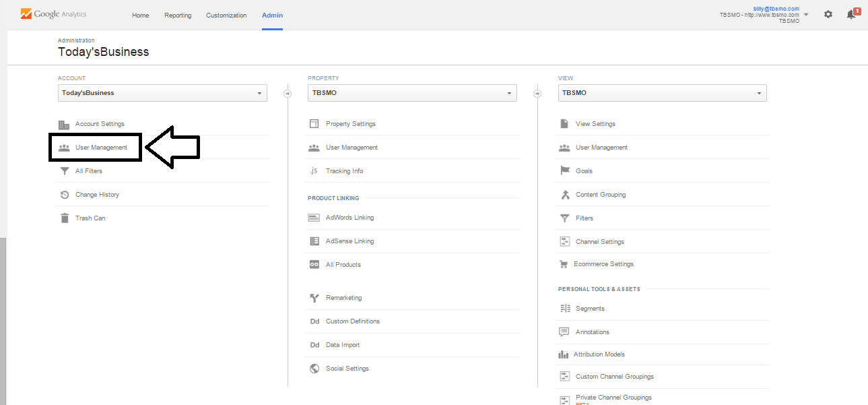The width and height of the screenshot is (868, 405).
Task: Click the Data Import Dd icon
Action: (314, 345)
